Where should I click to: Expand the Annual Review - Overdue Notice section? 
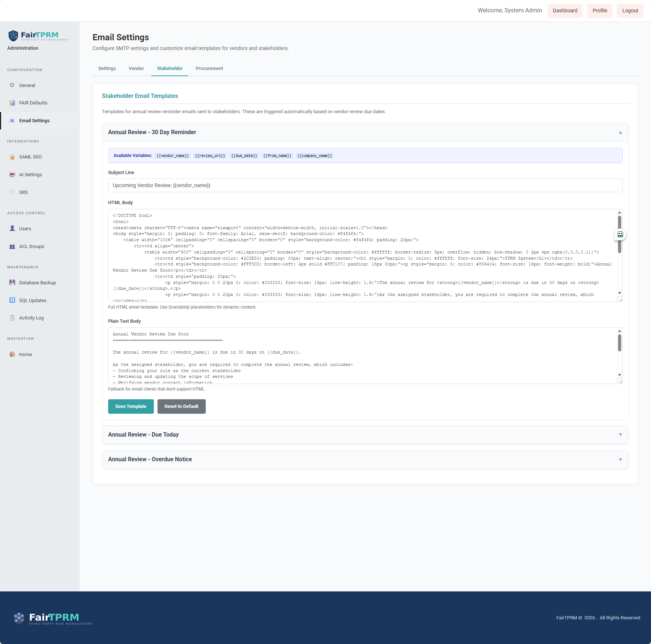620,459
